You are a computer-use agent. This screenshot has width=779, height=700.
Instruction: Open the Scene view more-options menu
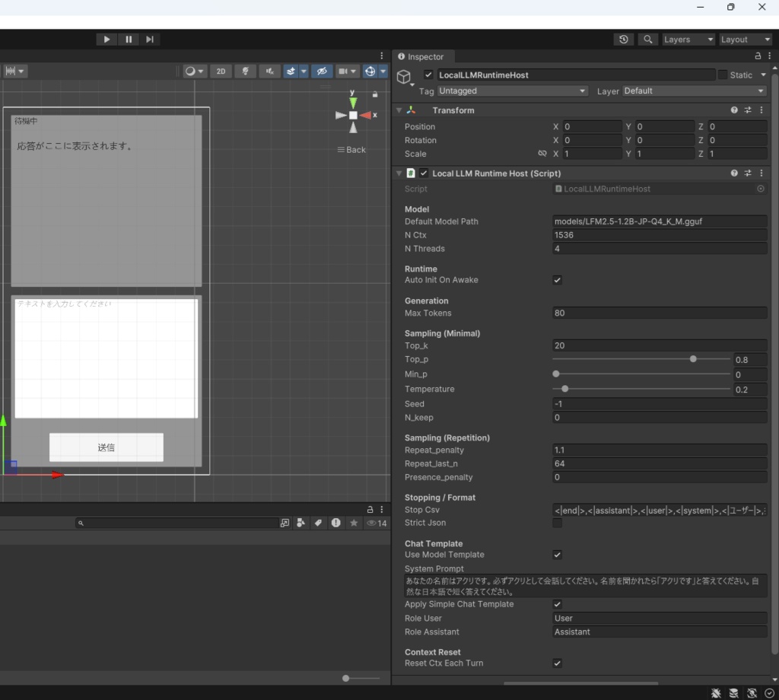(x=382, y=56)
